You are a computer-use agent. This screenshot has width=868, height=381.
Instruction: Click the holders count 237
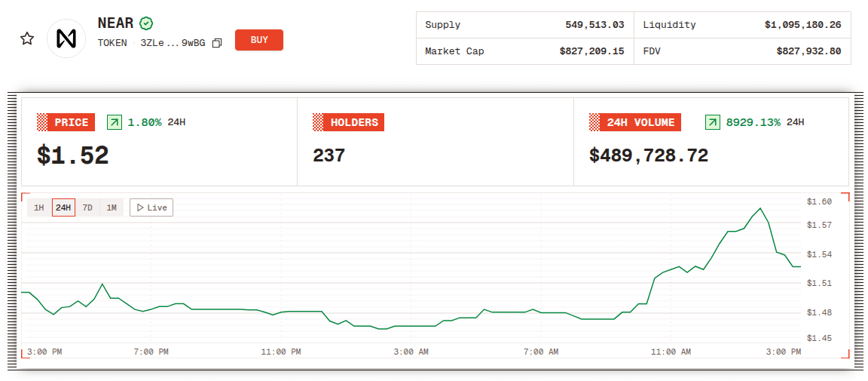329,155
